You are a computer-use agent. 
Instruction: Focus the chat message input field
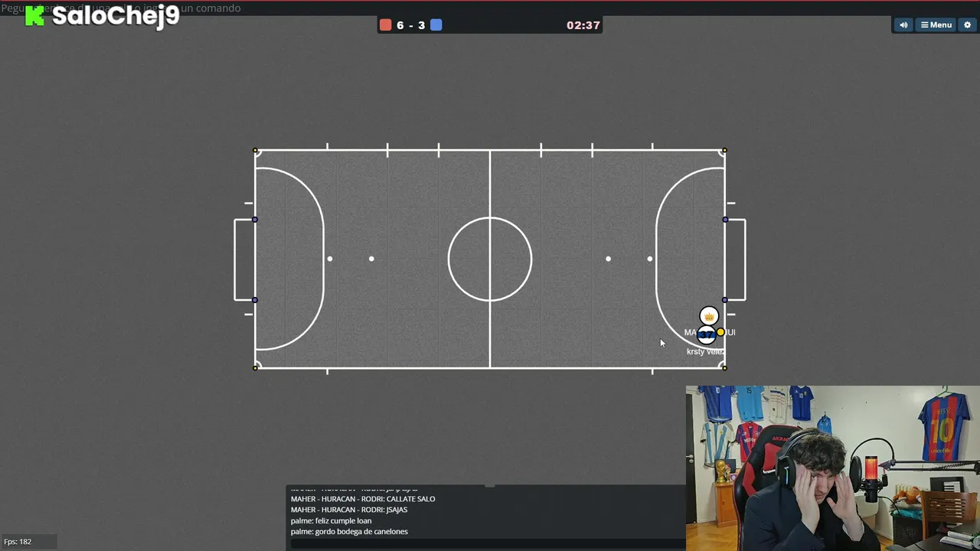pos(488,543)
